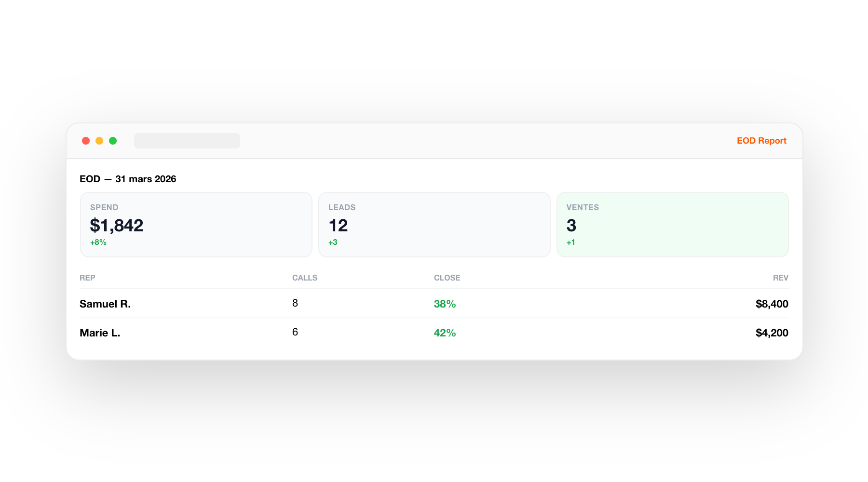The width and height of the screenshot is (868, 482).
Task: Select the SPEND metric card
Action: coord(196,224)
